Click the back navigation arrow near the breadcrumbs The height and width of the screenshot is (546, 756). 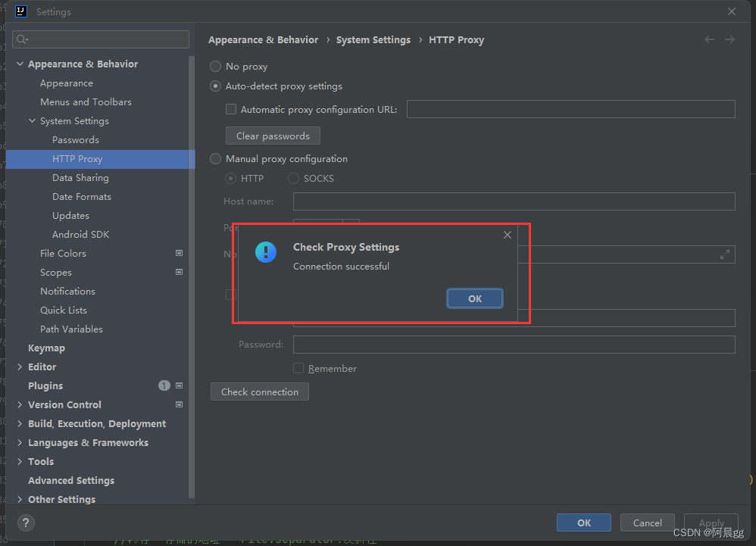click(709, 39)
